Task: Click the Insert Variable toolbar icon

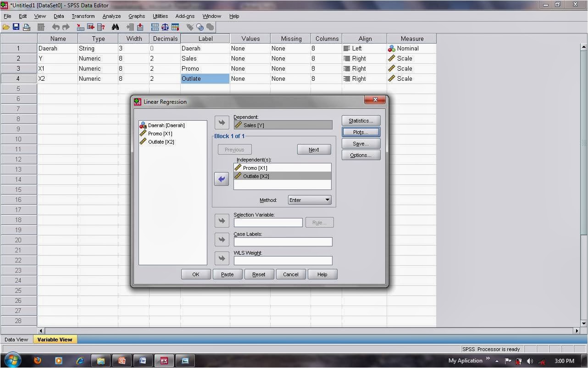Action: coord(140,27)
